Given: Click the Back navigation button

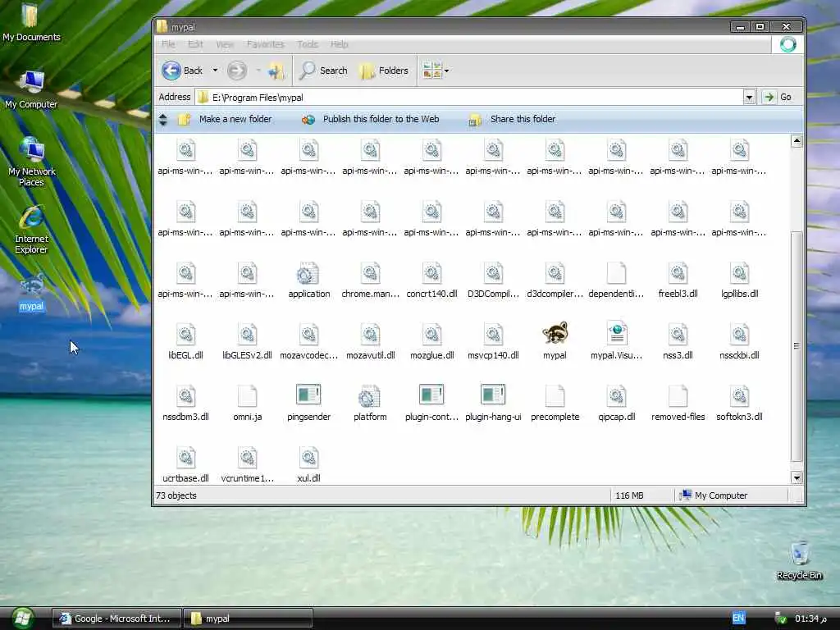Looking at the screenshot, I should (x=182, y=71).
